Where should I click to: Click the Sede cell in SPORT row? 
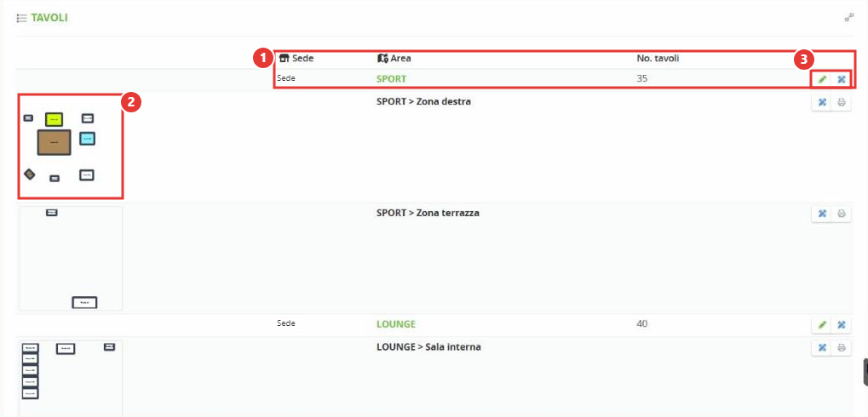coord(285,78)
